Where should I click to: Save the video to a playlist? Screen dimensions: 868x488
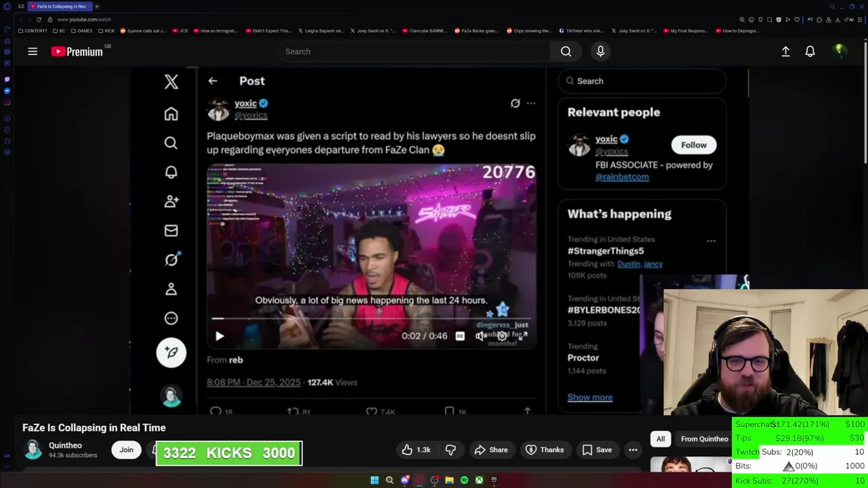coord(597,450)
